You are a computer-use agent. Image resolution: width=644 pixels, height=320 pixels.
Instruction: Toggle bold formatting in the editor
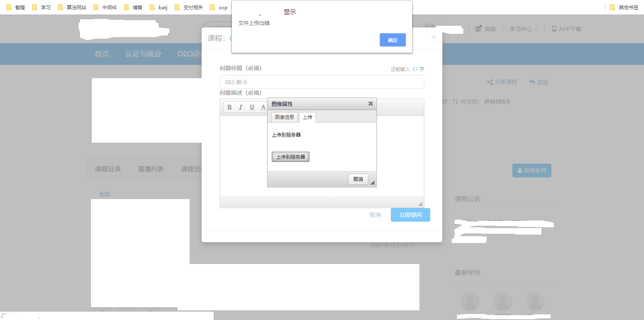pos(229,107)
